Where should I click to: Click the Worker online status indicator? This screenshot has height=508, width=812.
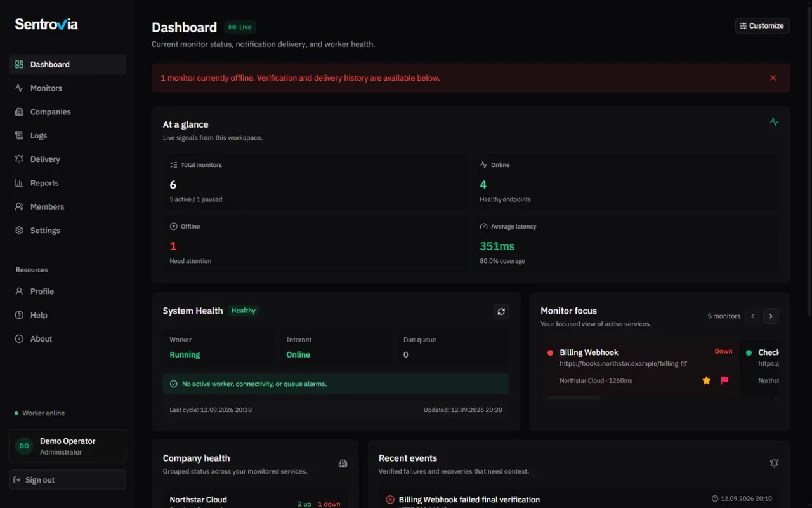click(39, 413)
